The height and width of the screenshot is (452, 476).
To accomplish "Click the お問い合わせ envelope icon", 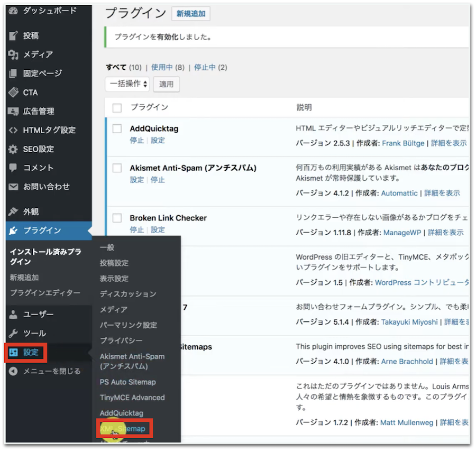I will pyautogui.click(x=14, y=187).
